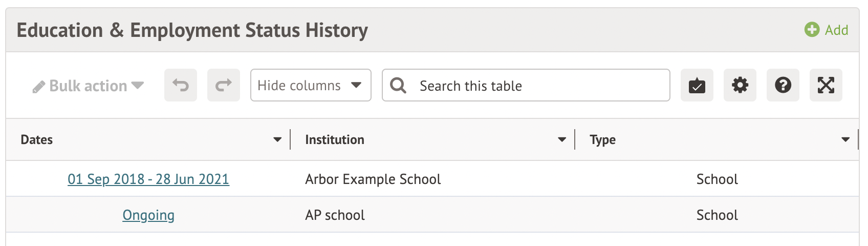Click the calendar checkmark icon button
Screen dimensions: 868x246
pos(697,85)
